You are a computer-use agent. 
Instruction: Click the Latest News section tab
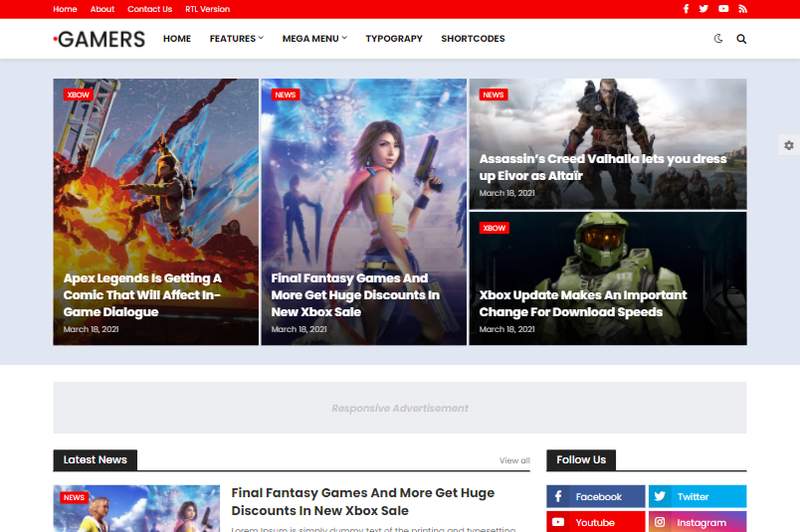[x=95, y=460]
